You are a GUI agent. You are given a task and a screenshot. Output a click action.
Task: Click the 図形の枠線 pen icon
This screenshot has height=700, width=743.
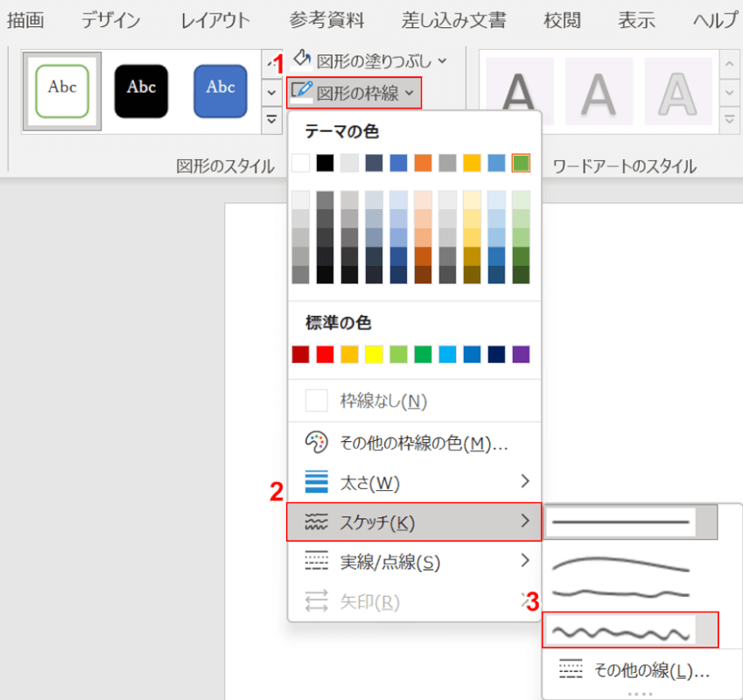[x=302, y=90]
